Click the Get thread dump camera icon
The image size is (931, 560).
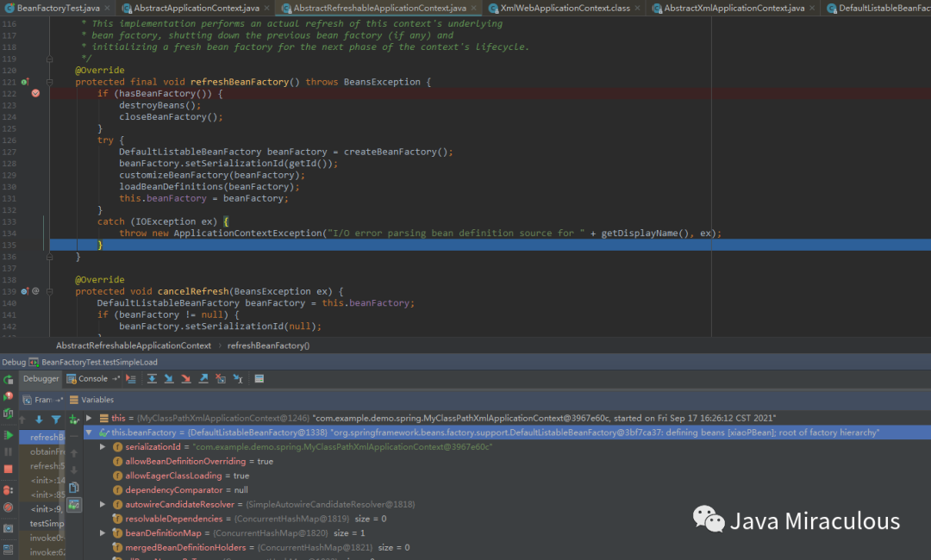9,528
